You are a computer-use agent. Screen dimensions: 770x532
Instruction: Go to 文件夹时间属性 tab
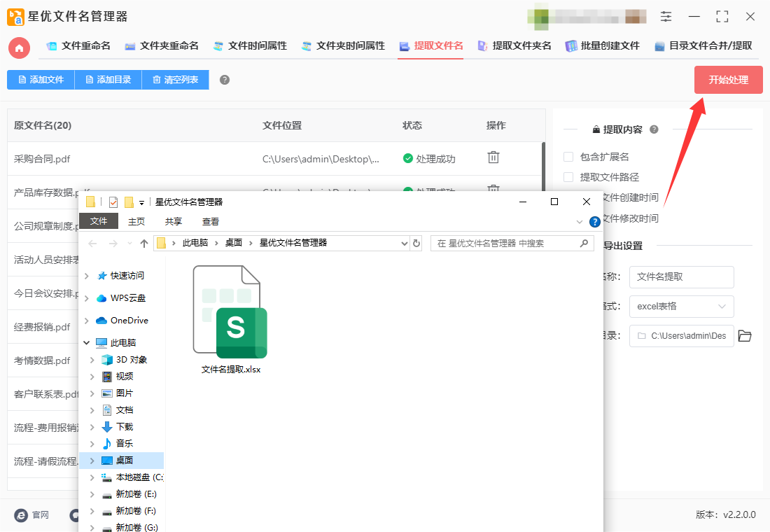[x=343, y=46]
